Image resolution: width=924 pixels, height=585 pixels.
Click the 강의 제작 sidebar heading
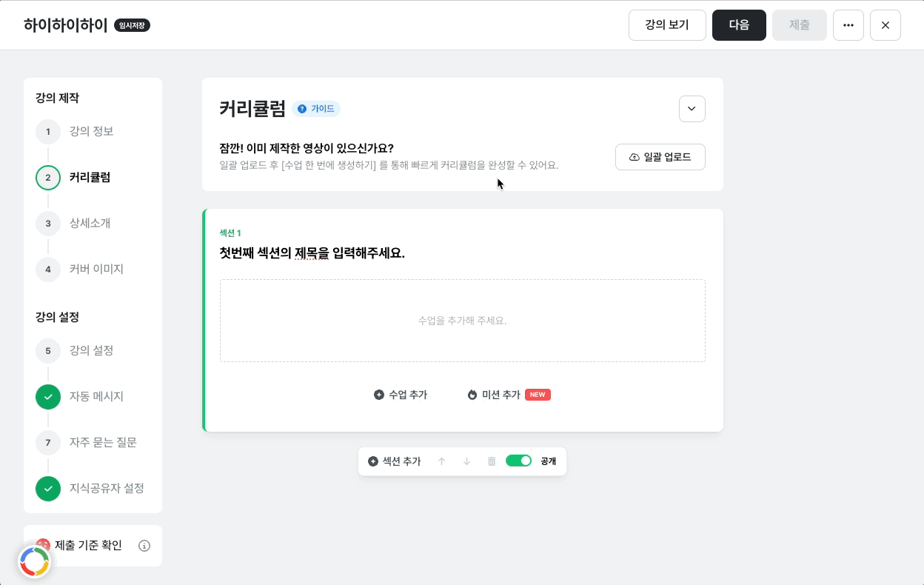[57, 98]
